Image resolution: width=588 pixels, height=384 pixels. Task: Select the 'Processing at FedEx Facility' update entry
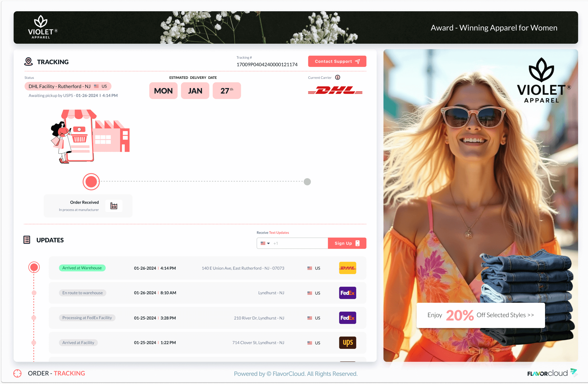click(x=87, y=318)
